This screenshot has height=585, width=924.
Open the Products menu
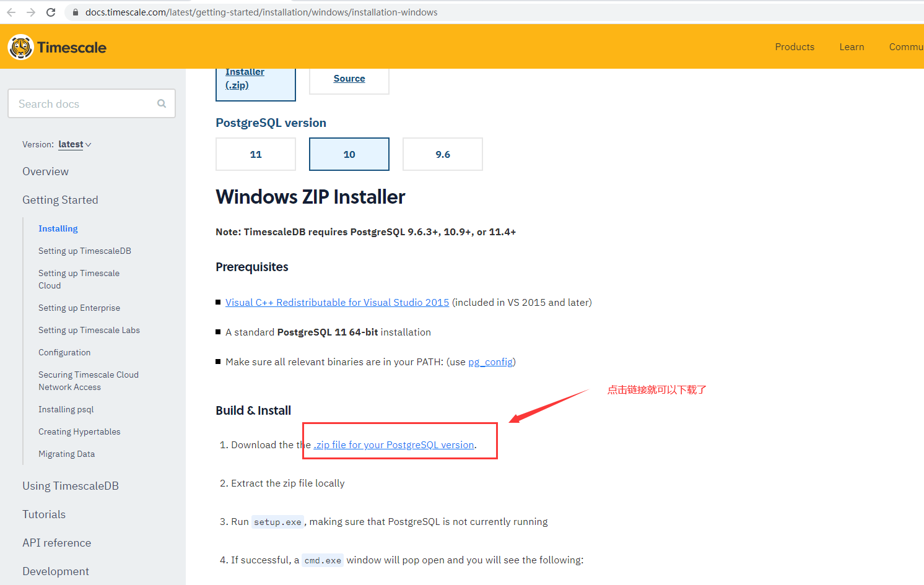795,46
